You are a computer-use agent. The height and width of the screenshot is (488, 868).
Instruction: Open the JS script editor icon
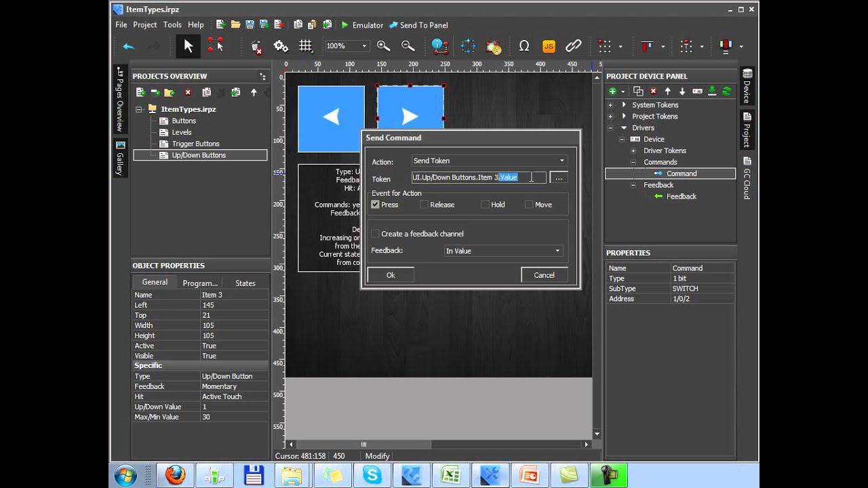pos(549,46)
